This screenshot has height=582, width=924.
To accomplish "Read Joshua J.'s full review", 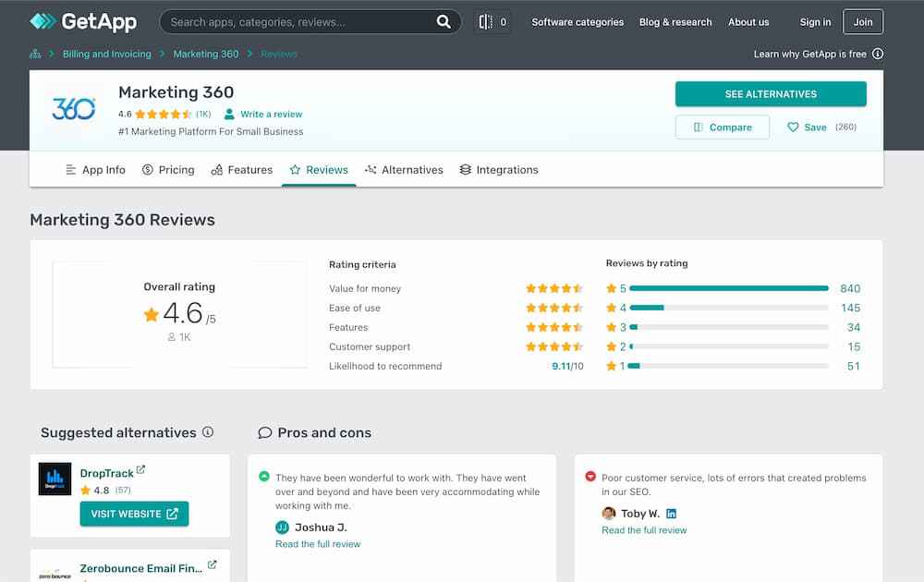I will point(318,544).
